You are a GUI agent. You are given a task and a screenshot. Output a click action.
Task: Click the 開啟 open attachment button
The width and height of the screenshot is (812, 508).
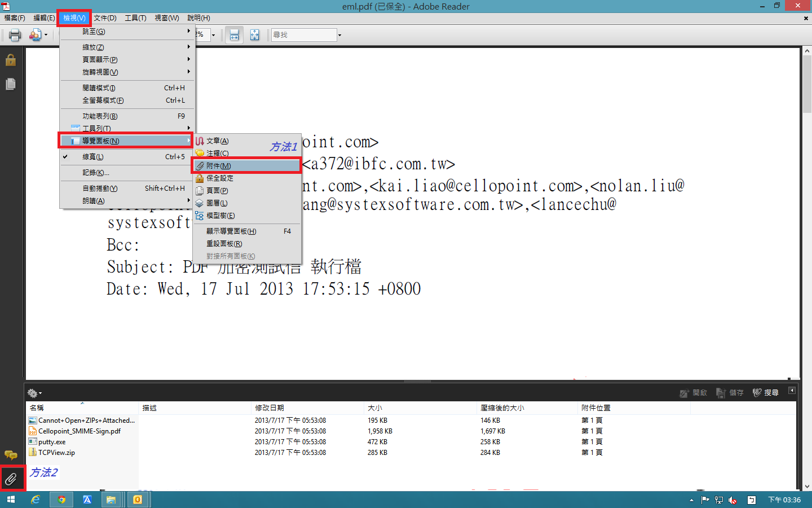(694, 393)
